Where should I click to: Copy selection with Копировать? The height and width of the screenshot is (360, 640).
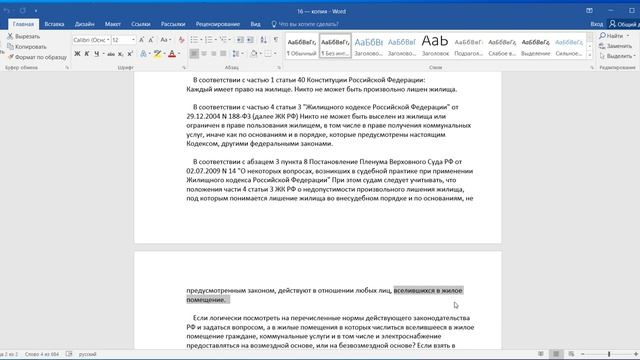click(27, 47)
